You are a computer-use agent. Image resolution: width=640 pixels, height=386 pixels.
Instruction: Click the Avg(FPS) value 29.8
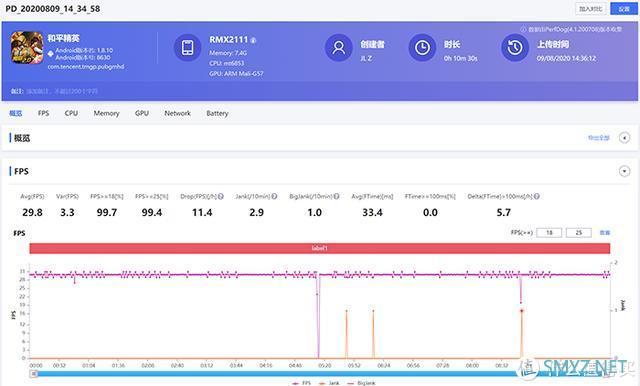pos(32,213)
